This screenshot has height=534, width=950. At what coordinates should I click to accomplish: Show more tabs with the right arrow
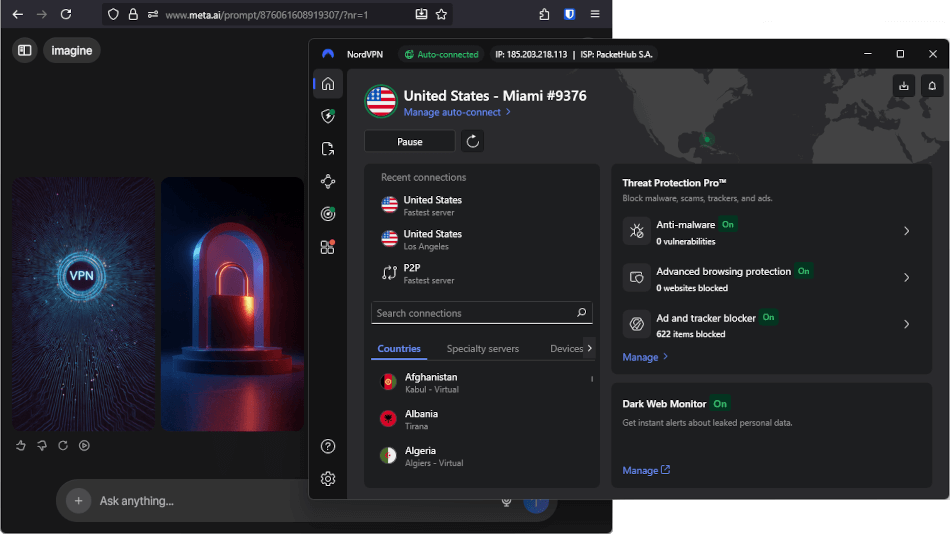tap(590, 348)
